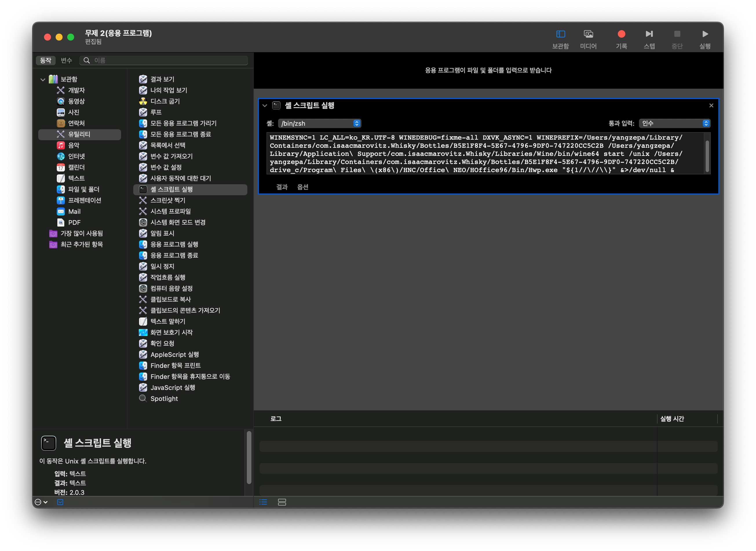Switch to split variables view icon
Image resolution: width=756 pixels, height=551 pixels.
tap(282, 502)
